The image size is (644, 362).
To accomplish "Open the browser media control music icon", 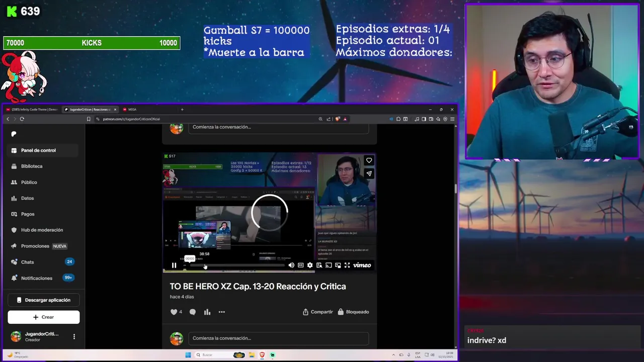I will [x=417, y=119].
